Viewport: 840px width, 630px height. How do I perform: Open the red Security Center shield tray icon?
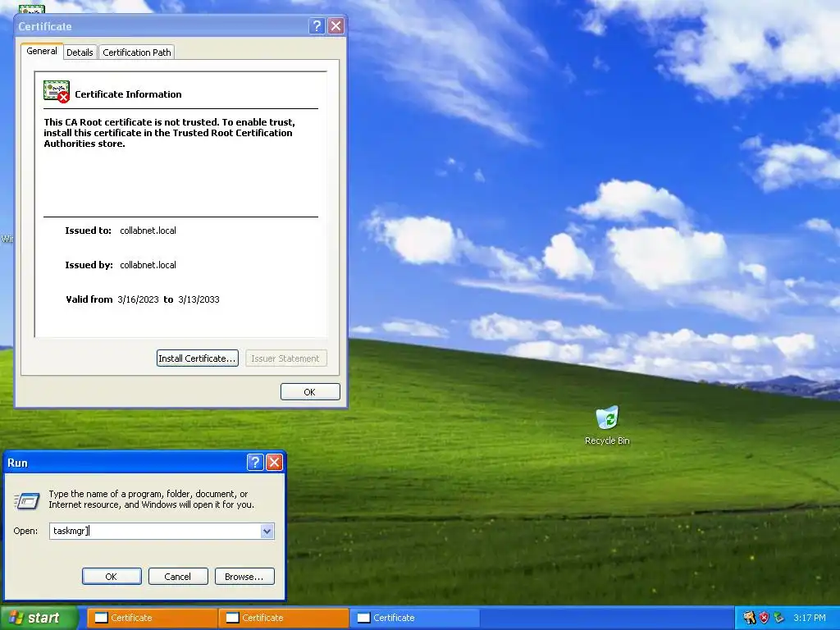click(764, 618)
